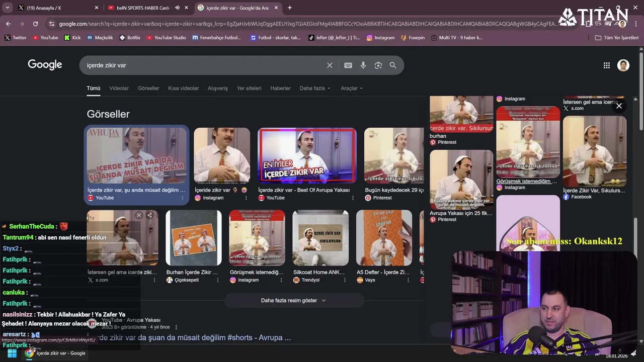Open the Multi TV bookmark
Image resolution: width=644 pixels, height=362 pixels.
click(x=456, y=38)
